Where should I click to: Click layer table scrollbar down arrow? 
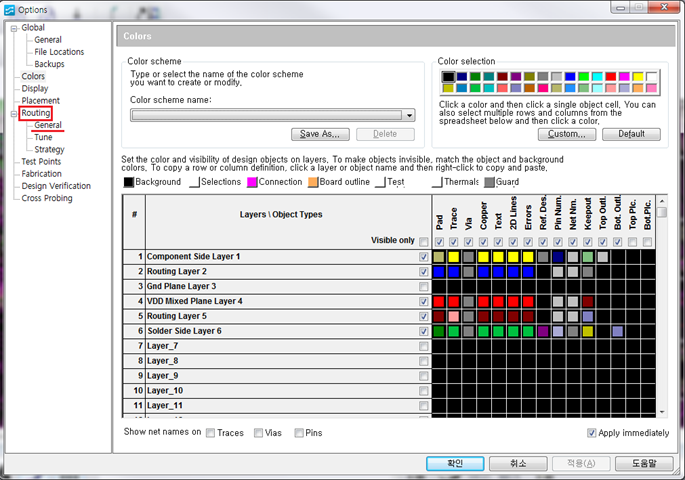click(x=662, y=412)
